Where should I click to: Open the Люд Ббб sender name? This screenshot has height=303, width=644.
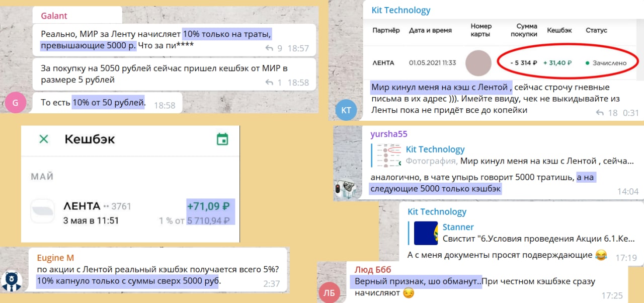tap(373, 269)
